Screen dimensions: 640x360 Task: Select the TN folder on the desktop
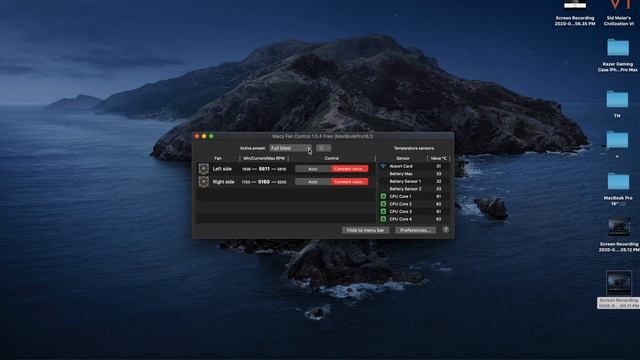(x=617, y=100)
